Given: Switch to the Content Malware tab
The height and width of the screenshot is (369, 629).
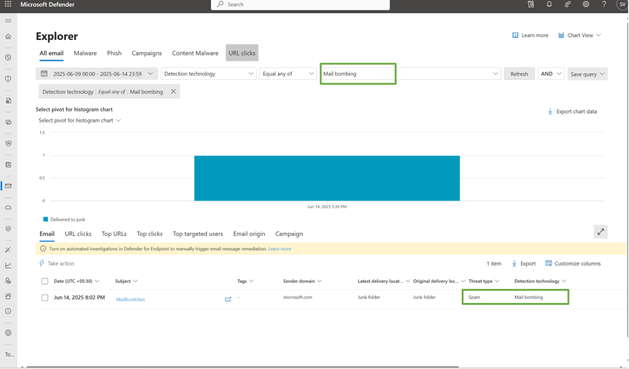Looking at the screenshot, I should pos(195,53).
